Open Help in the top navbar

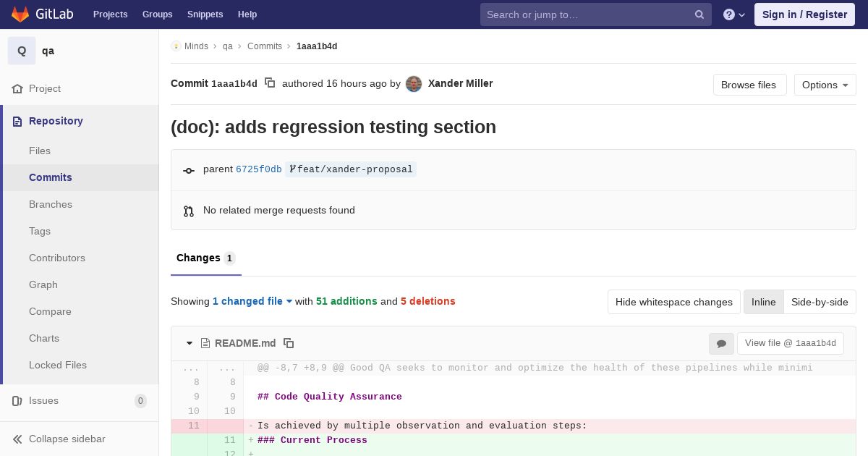point(247,14)
